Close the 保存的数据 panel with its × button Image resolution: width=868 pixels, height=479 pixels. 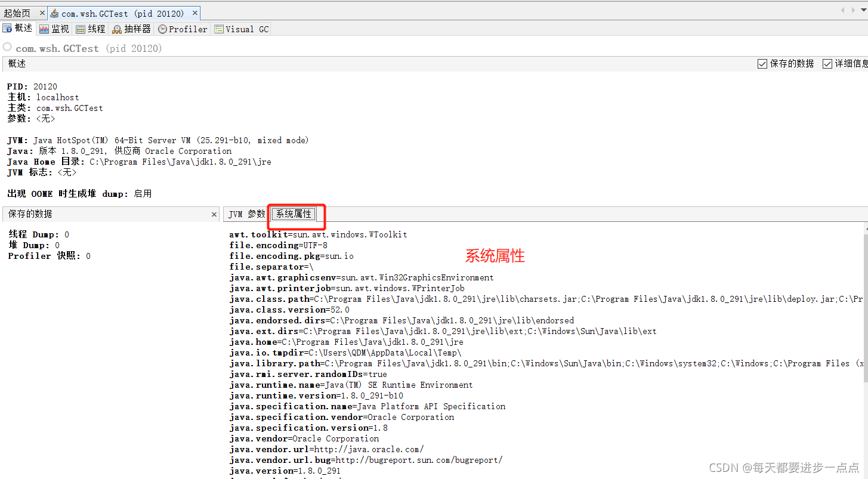point(214,214)
